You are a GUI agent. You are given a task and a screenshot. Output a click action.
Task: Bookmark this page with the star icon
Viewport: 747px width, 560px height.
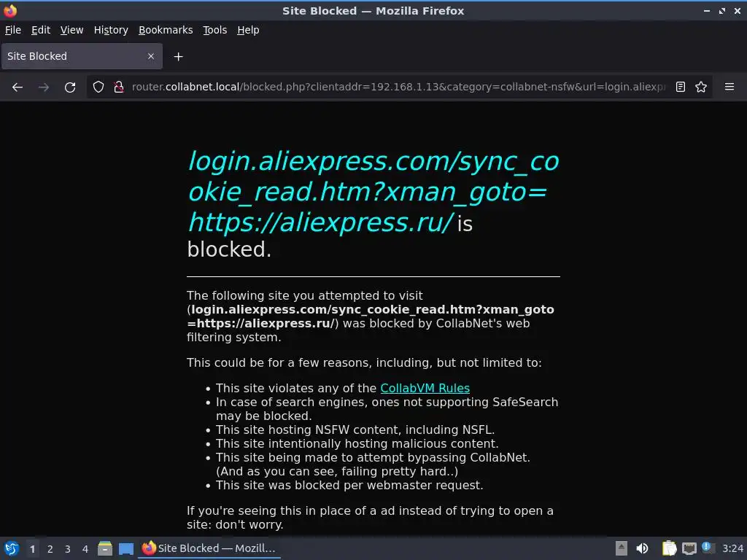(701, 87)
